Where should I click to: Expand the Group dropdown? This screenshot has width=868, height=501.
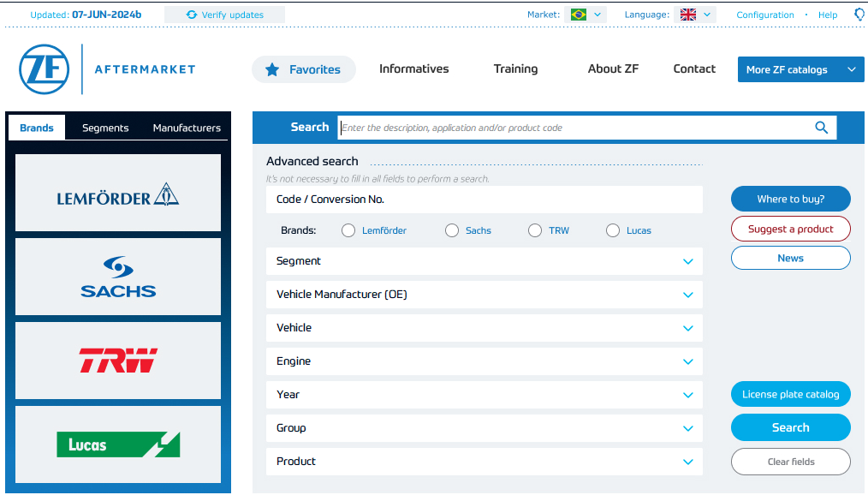(x=485, y=428)
